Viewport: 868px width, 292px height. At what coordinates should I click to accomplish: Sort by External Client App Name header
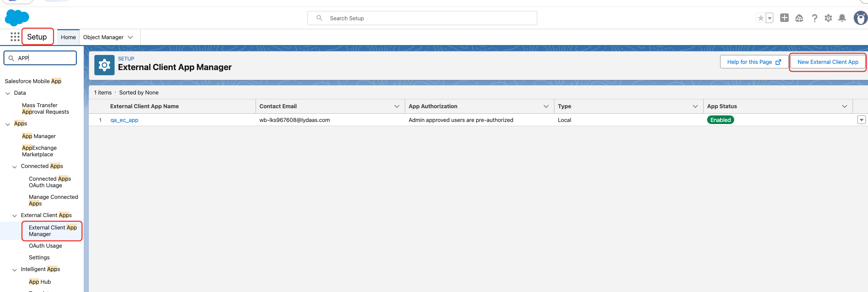(x=144, y=106)
